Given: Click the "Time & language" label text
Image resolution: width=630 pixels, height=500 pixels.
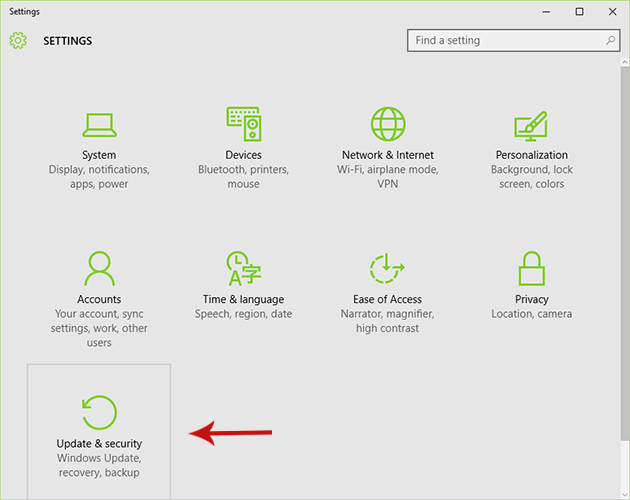Looking at the screenshot, I should pos(243,299).
